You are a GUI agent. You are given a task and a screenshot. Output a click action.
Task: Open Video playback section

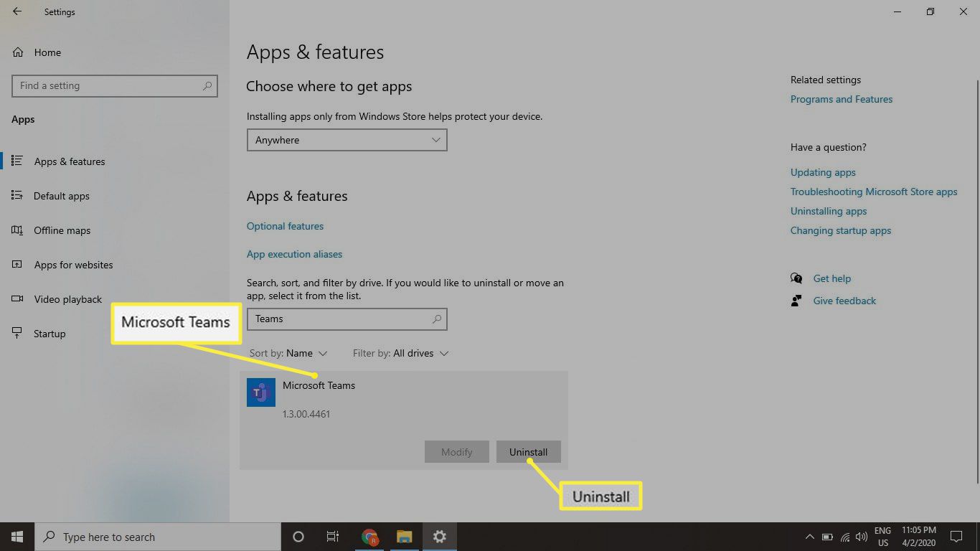click(x=68, y=299)
